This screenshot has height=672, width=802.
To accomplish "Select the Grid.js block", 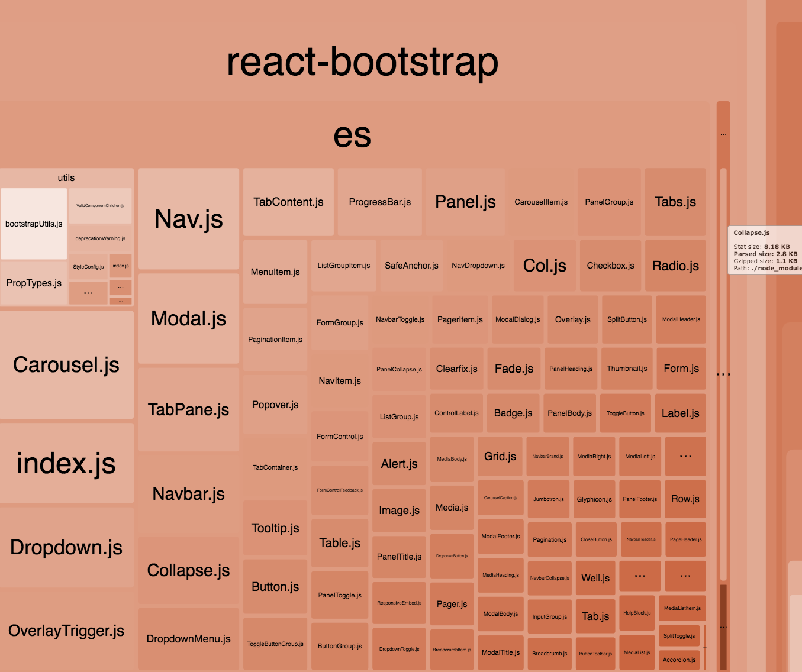I will click(x=500, y=456).
